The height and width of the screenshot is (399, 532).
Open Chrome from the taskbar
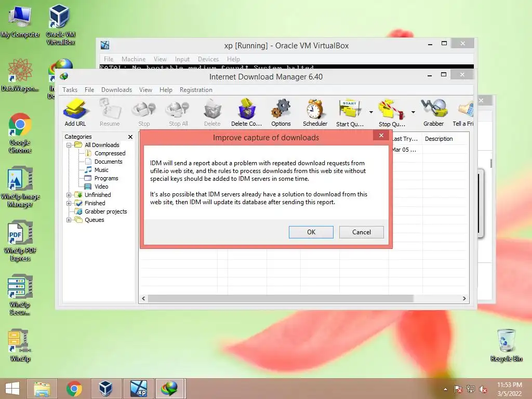point(74,389)
